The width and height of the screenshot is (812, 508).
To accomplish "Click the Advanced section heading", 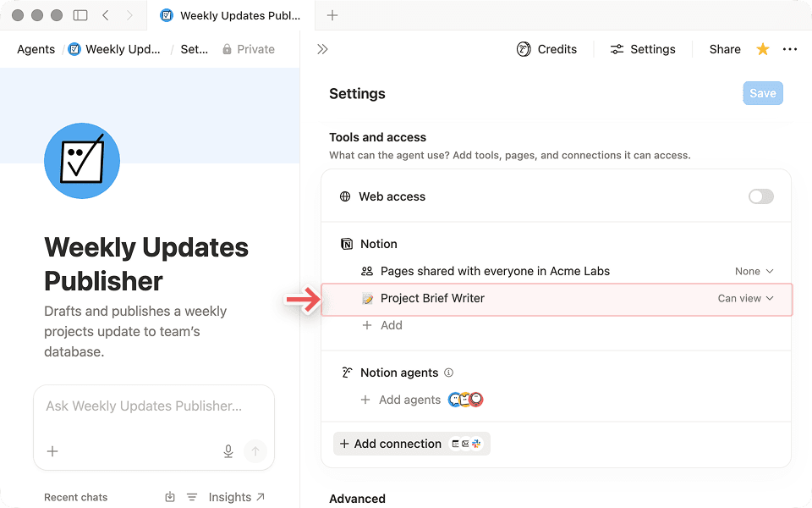I will click(357, 499).
